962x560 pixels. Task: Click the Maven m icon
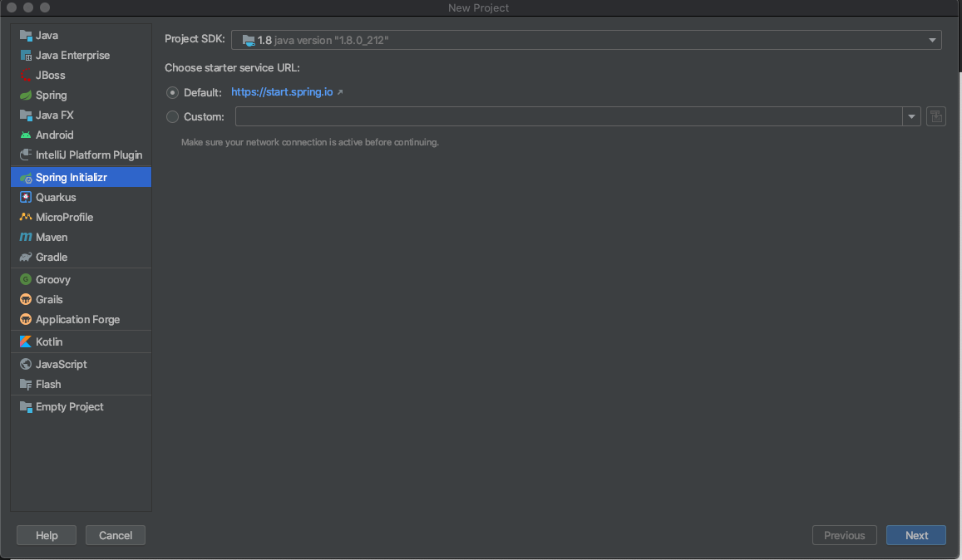[26, 238]
